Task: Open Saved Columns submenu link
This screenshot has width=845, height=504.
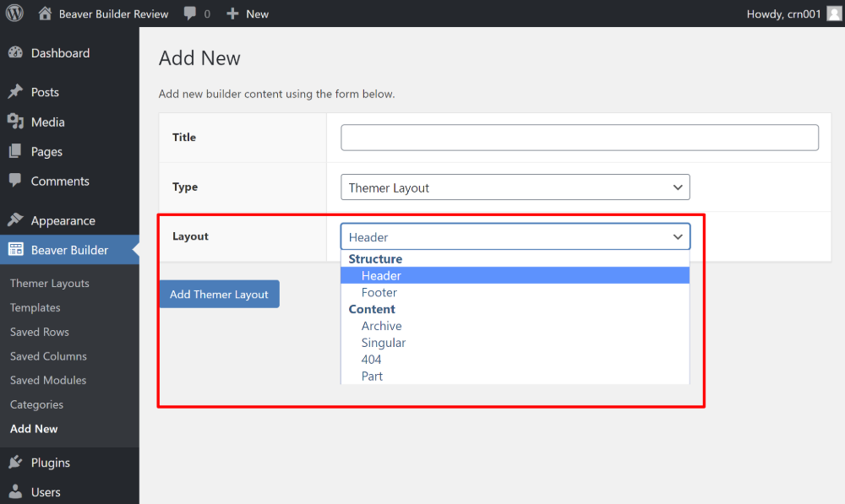Action: 48,356
